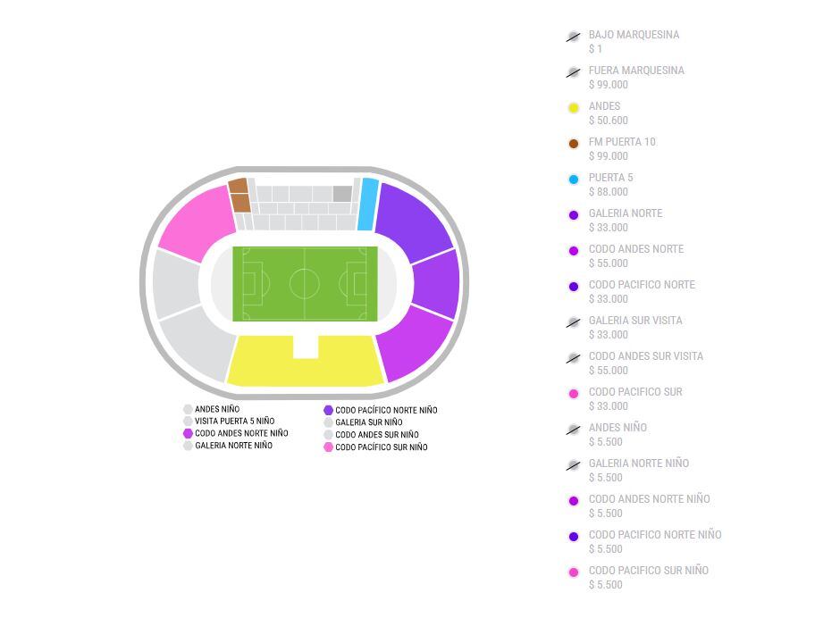This screenshot has width=840, height=618.
Task: Click the pink Codo Pacifico Sur section
Action: pyautogui.click(x=199, y=221)
